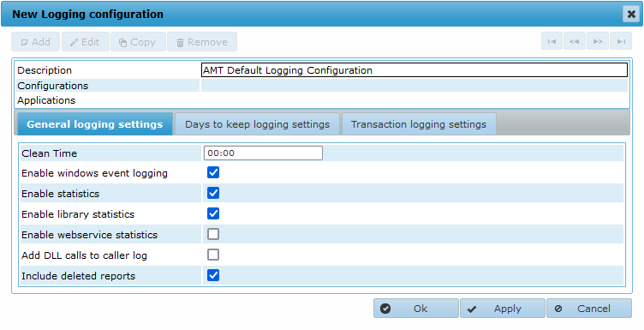The width and height of the screenshot is (644, 330).
Task: Click the Remove trash button
Action: 202,42
